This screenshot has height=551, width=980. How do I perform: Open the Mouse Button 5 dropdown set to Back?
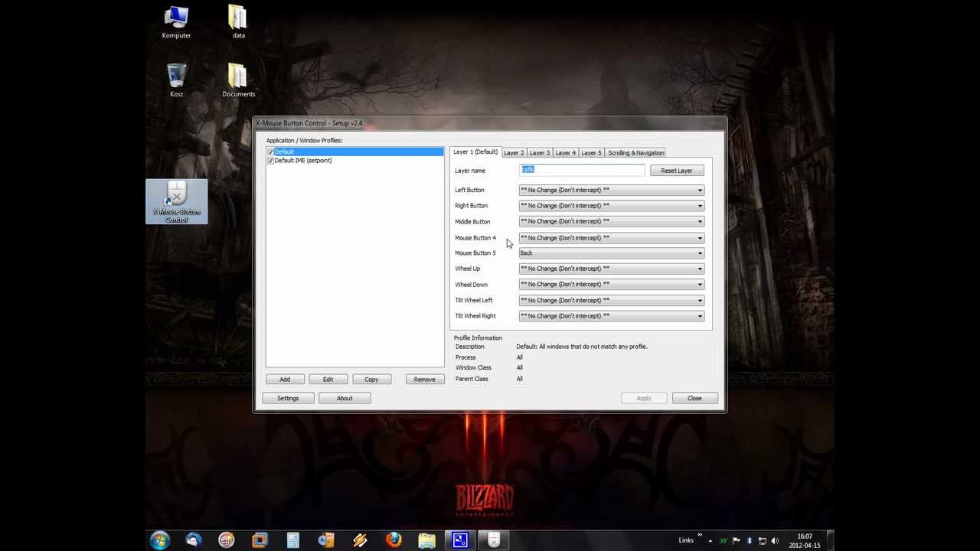click(611, 253)
